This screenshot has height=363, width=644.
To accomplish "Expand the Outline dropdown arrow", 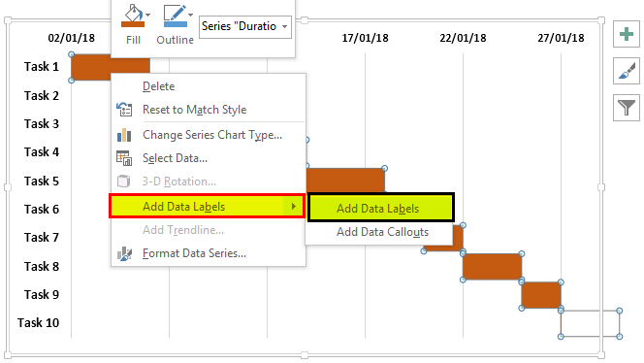I will (x=190, y=16).
